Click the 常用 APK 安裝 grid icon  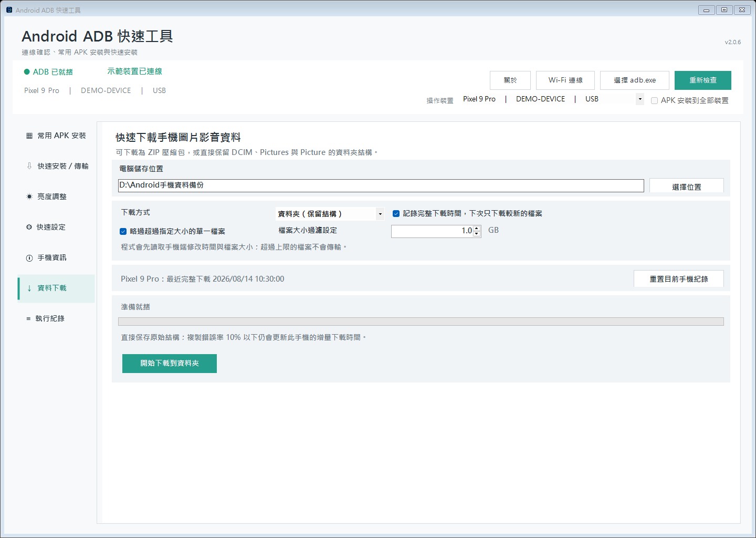pos(29,136)
